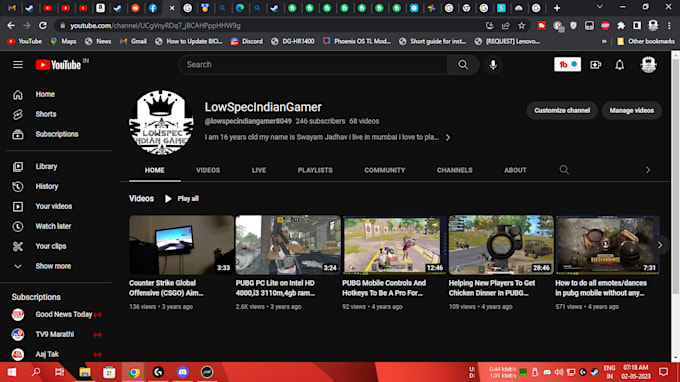Screen dimensions: 680x382
Task: Open Chrome three-dot menu
Action: click(x=669, y=26)
